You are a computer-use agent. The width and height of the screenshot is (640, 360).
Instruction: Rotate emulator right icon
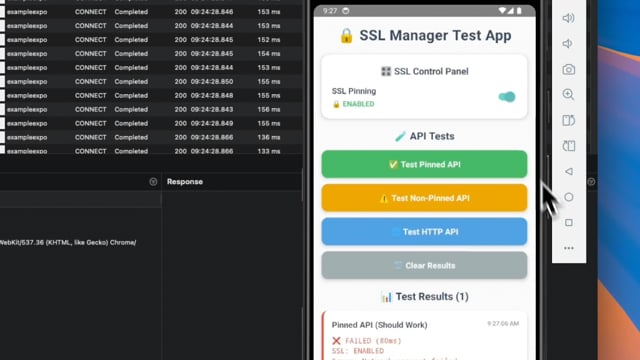569,146
